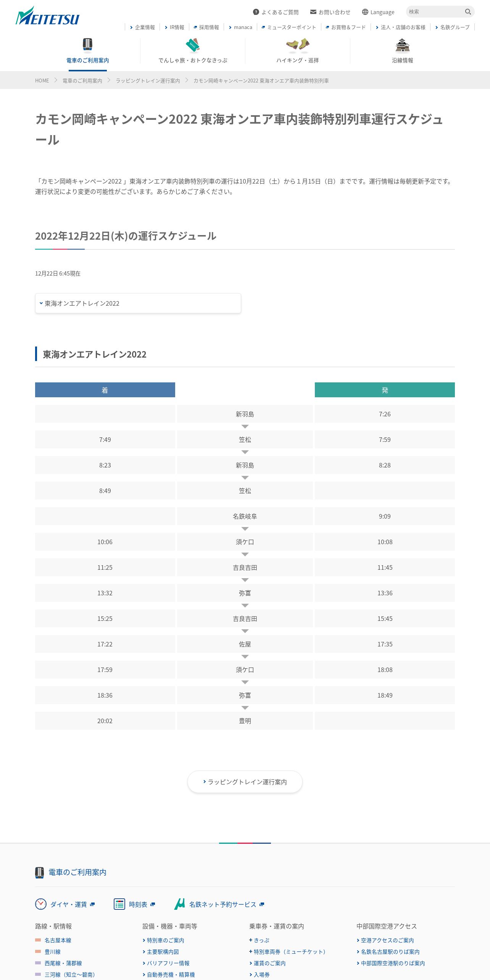Image resolution: width=490 pixels, height=980 pixels.
Task: Click the ラッピングトレイン運行案内 button
Action: 245,782
